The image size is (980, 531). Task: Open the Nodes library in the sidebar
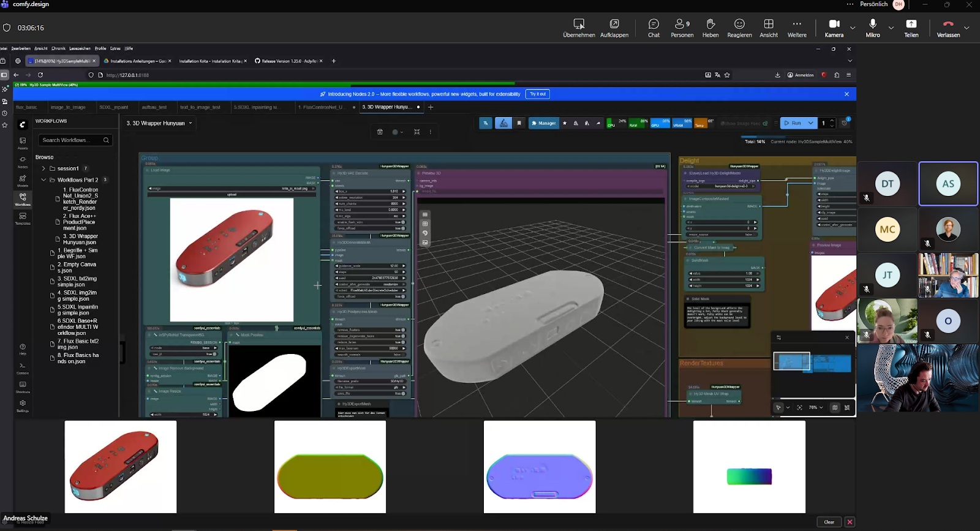point(23,161)
